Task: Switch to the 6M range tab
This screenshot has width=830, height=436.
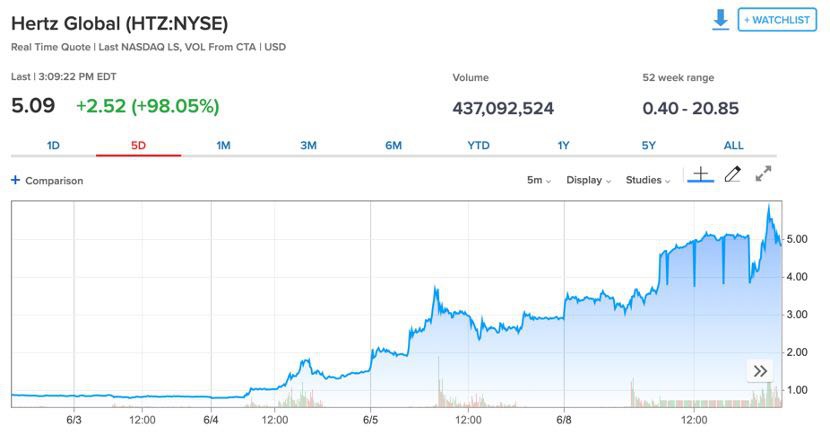Action: coord(393,145)
